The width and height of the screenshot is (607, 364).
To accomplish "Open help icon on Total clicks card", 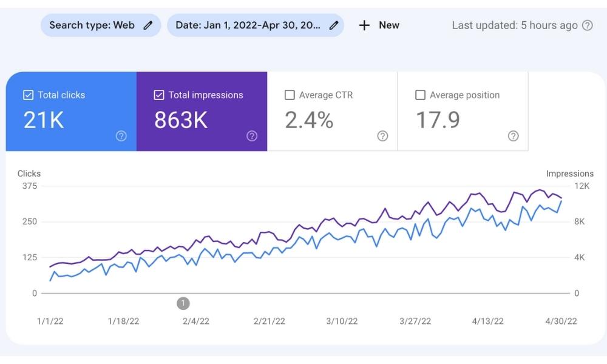I will point(121,136).
